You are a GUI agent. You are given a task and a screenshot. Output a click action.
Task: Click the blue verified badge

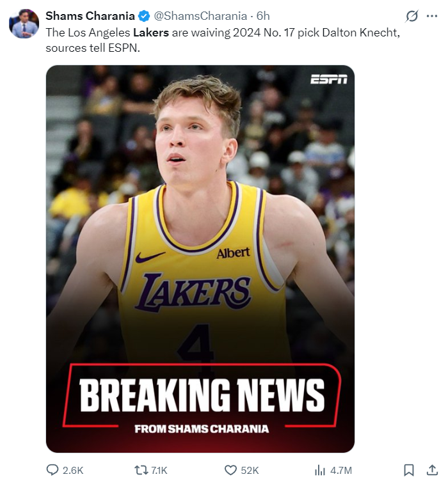pyautogui.click(x=143, y=16)
